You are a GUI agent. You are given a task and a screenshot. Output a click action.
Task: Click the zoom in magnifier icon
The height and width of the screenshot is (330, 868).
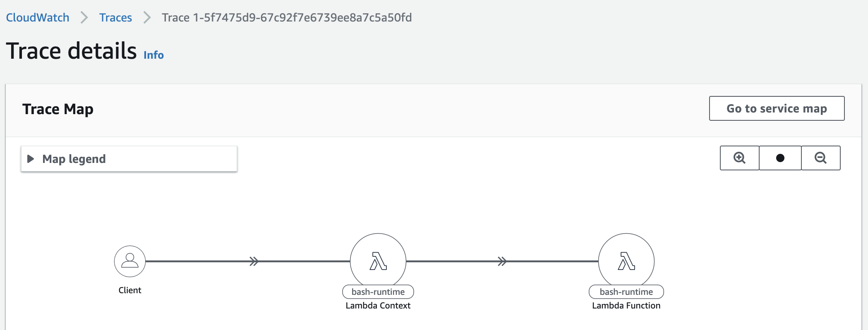(x=739, y=158)
